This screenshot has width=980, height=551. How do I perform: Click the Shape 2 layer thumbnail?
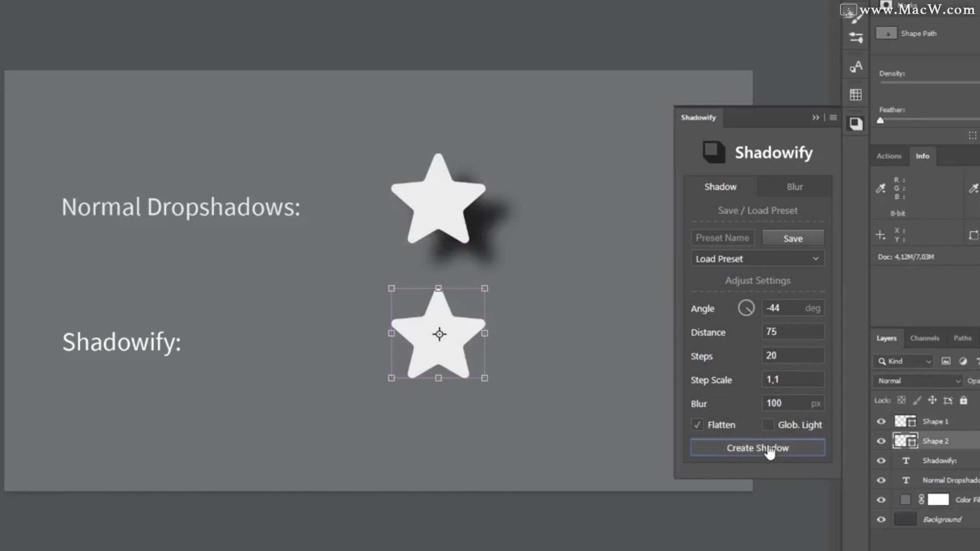click(906, 440)
